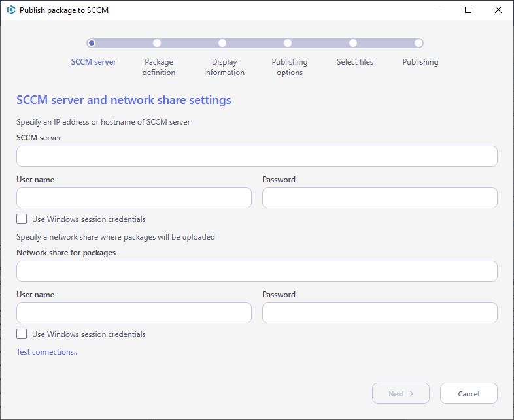Click the Next button
This screenshot has height=420, width=514.
401,393
